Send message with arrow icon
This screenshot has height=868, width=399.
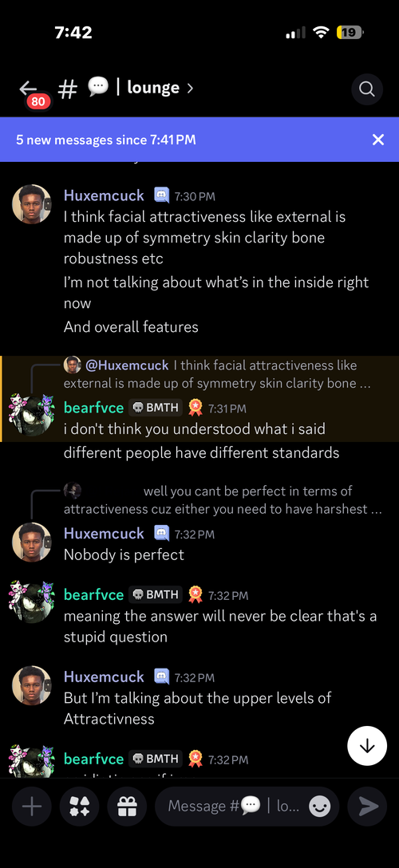[367, 807]
